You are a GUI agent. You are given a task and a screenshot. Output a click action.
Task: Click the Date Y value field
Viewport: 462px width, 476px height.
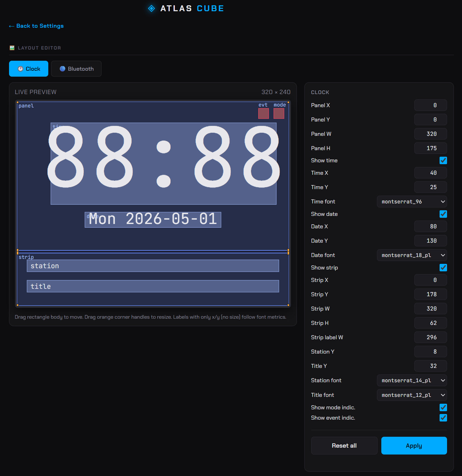point(431,241)
